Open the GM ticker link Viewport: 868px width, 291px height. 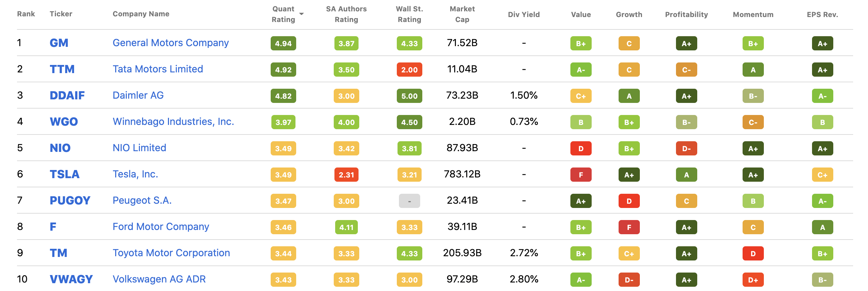[59, 43]
